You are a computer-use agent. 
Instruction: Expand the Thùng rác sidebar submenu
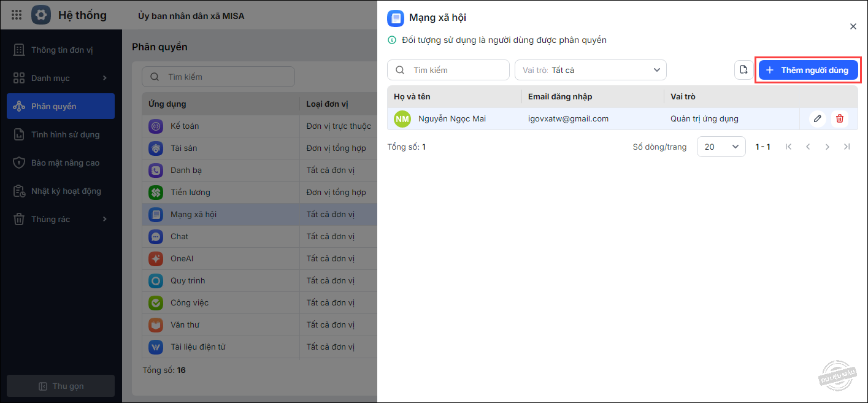[104, 219]
